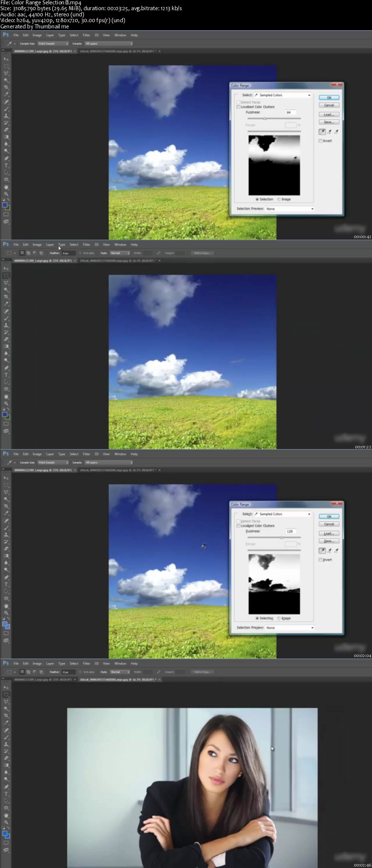This screenshot has height=868, width=372.
Task: Click first eyedropper in Fuzziness 128 dialog
Action: (322, 551)
